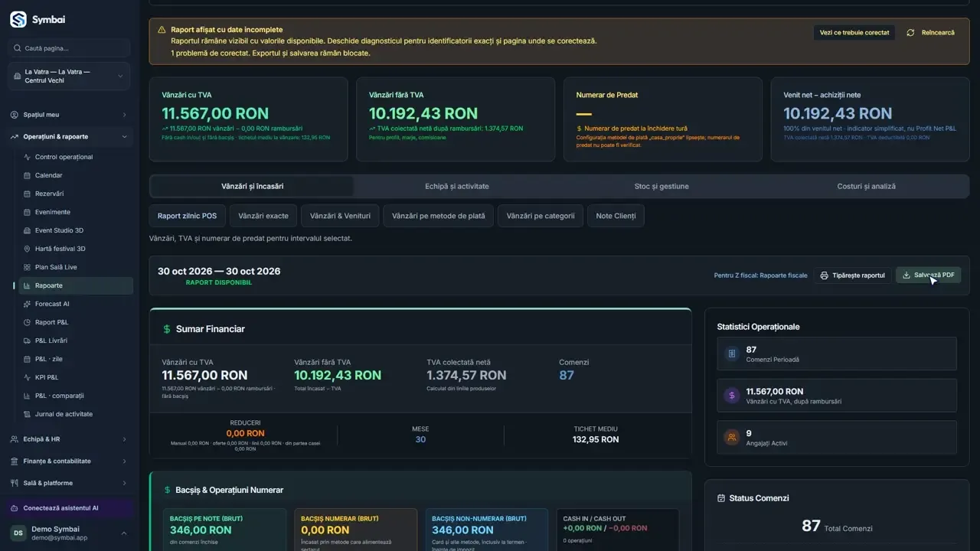This screenshot has height=551, width=980.
Task: Open the KPI P&L icon
Action: coord(28,377)
